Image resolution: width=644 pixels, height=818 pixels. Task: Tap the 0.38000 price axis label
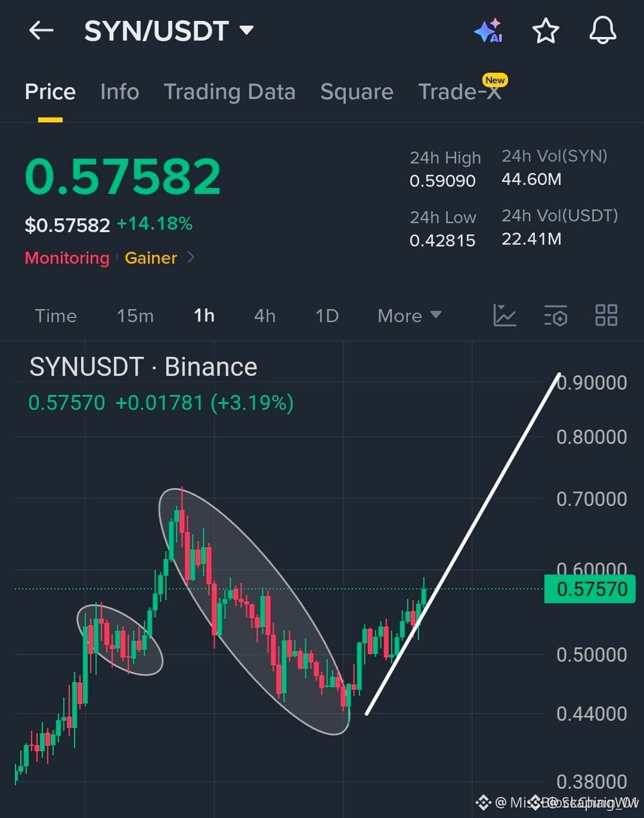(x=592, y=782)
